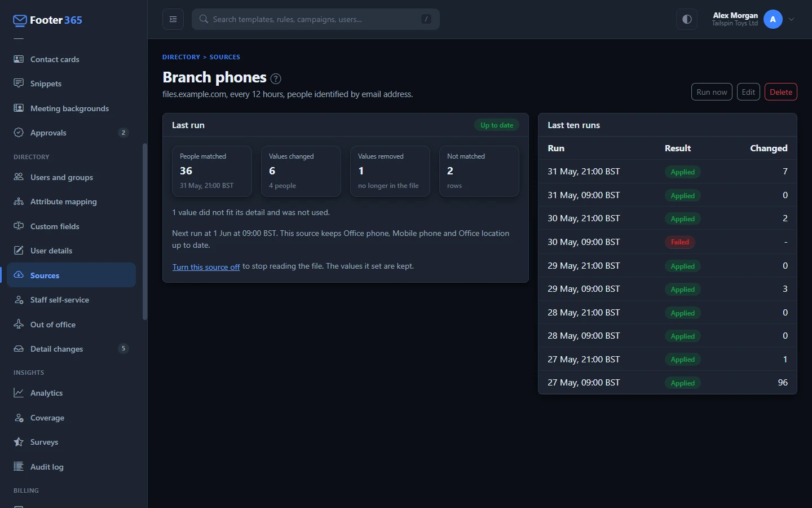Click the sidebar vertical scrollbar
This screenshot has height=508, width=812.
click(x=144, y=231)
